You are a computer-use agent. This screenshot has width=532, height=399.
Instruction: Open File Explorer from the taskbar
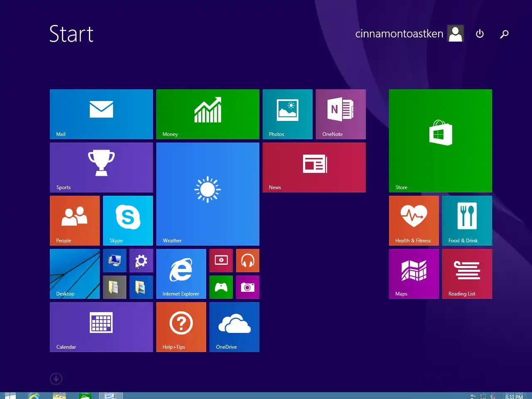(59, 396)
